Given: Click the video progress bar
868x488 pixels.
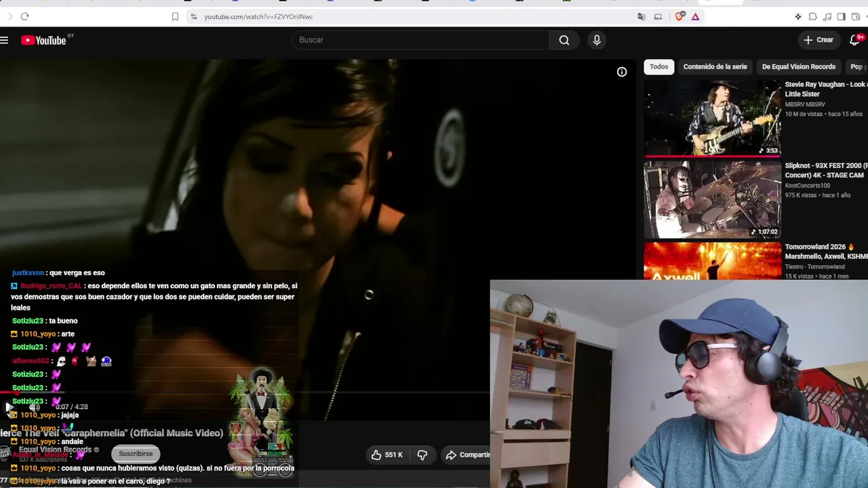Looking at the screenshot, I should coord(244,392).
